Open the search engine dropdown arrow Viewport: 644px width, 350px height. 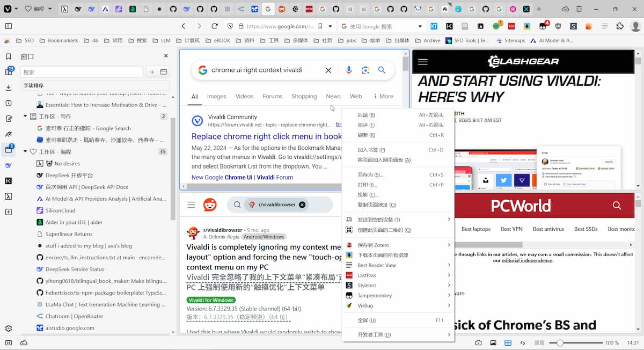coord(420,26)
